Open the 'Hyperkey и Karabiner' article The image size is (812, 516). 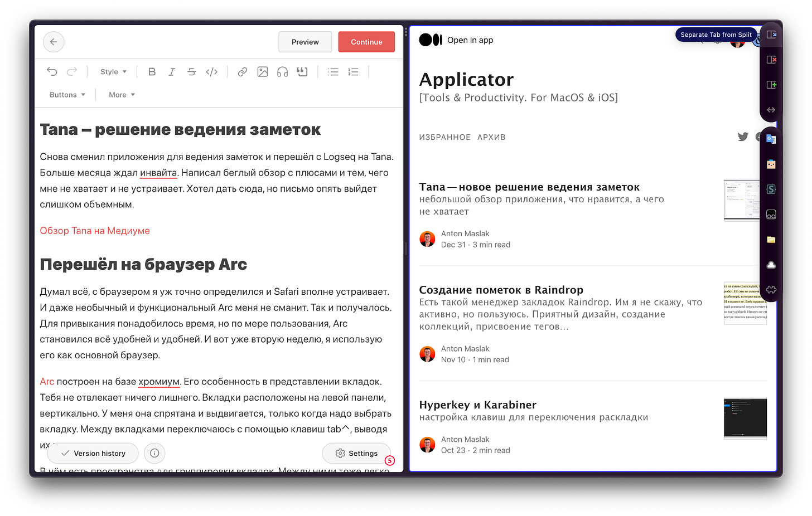click(x=477, y=405)
